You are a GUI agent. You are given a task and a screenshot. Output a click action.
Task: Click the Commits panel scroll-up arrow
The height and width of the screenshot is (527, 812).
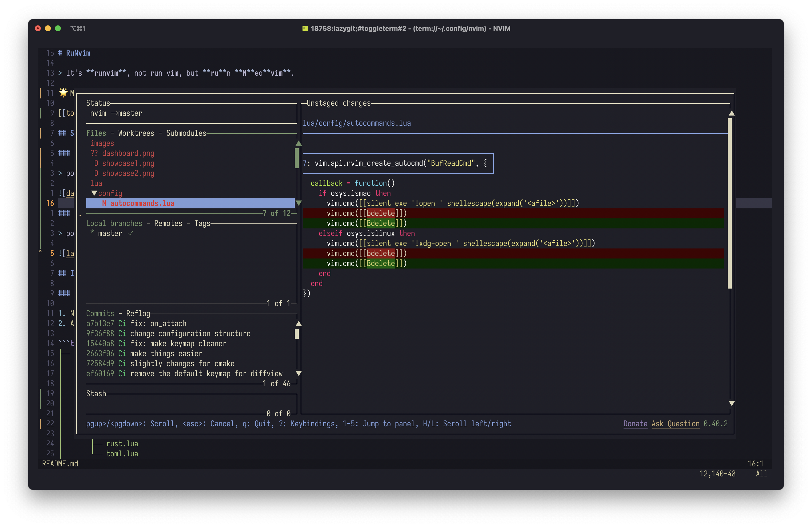tap(298, 324)
